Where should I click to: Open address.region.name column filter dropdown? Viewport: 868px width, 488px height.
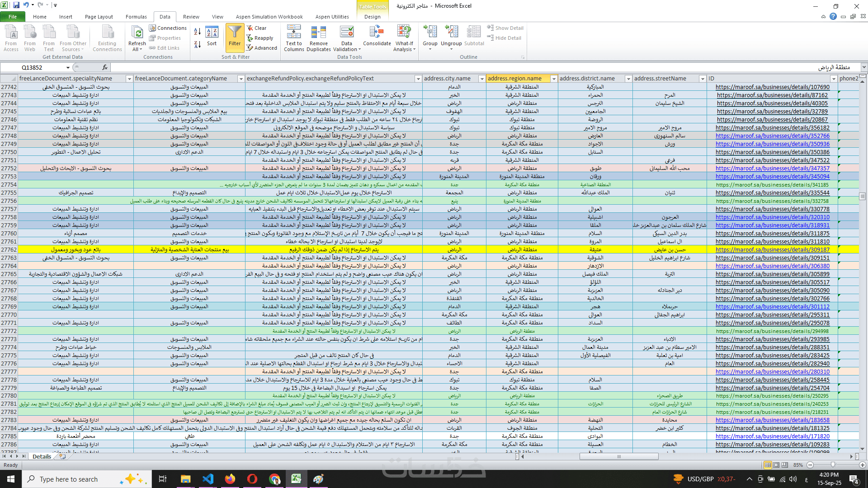pyautogui.click(x=553, y=79)
